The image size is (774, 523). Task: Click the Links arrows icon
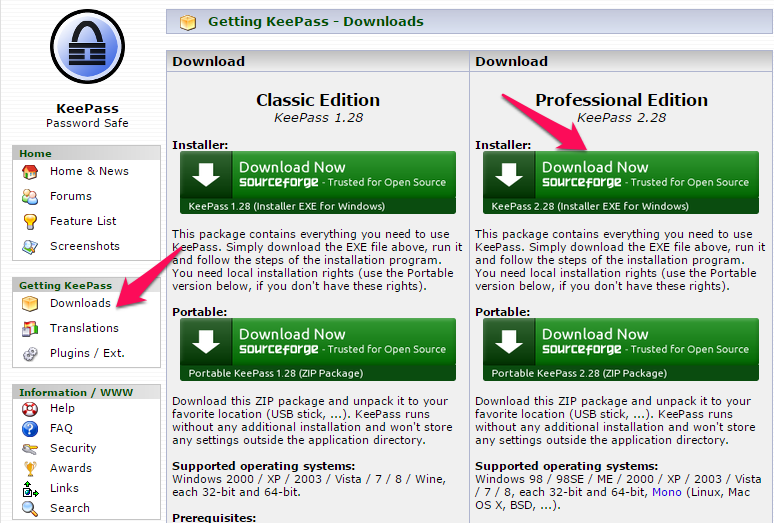30,488
